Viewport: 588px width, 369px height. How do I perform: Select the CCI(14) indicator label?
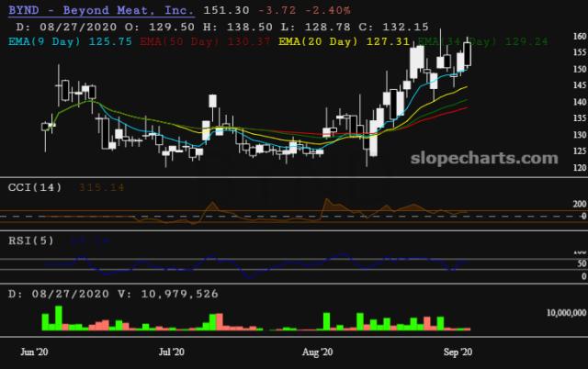(35, 187)
